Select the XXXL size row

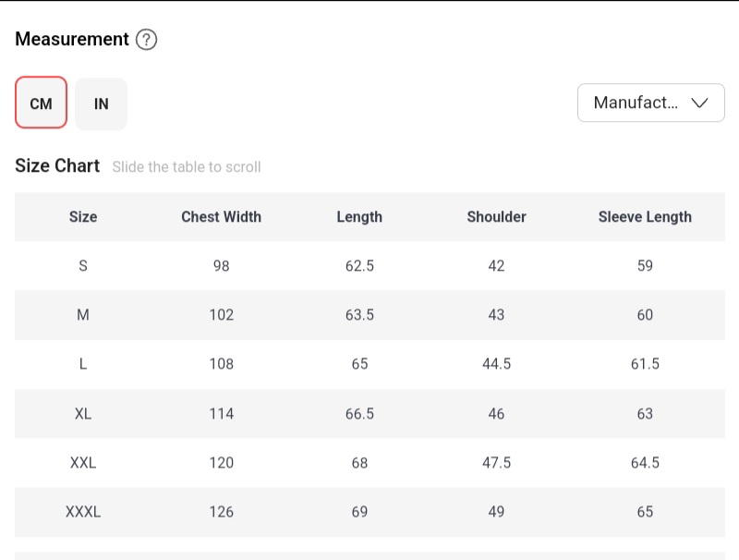(x=83, y=512)
